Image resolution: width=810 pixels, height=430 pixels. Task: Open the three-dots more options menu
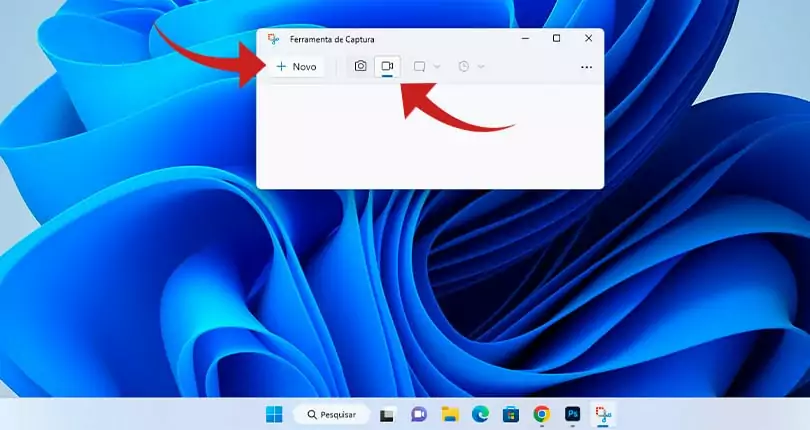coord(586,67)
